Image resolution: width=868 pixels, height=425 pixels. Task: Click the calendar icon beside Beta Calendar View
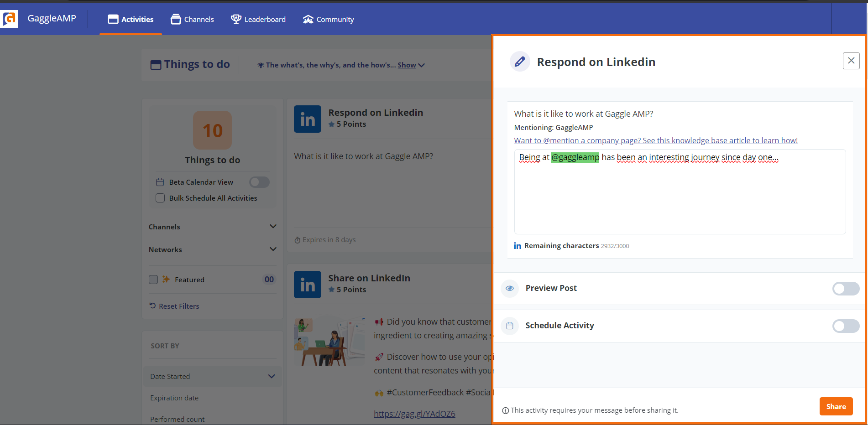click(160, 182)
